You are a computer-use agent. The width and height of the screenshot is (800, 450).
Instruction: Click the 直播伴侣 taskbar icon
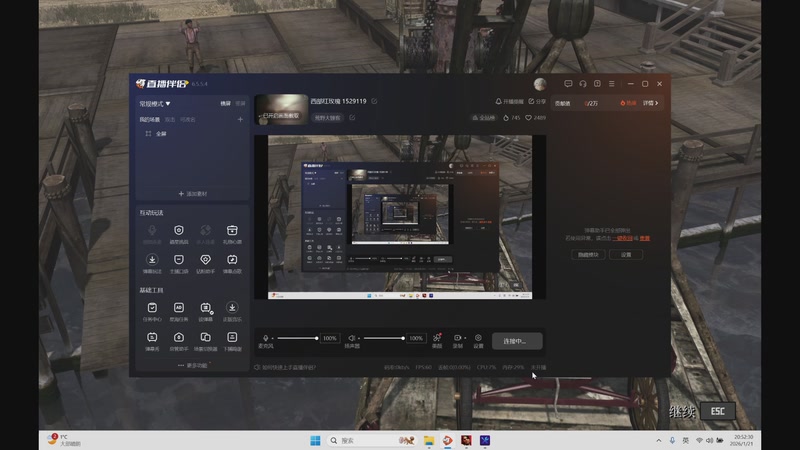pos(447,440)
